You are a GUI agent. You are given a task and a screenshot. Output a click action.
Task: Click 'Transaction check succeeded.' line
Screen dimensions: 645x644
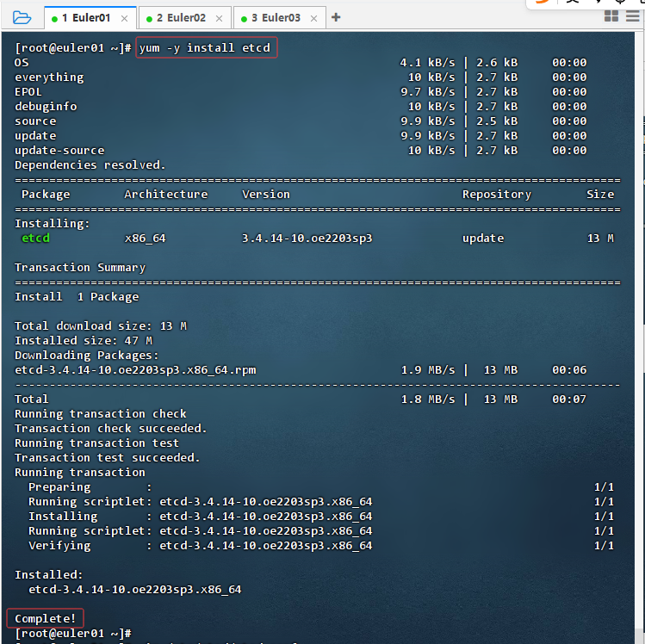[x=110, y=429]
